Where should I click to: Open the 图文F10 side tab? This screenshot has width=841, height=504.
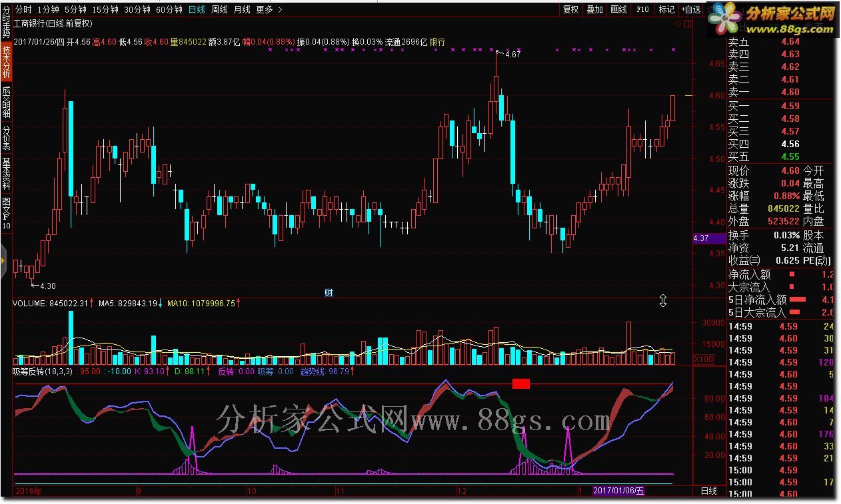6,213
